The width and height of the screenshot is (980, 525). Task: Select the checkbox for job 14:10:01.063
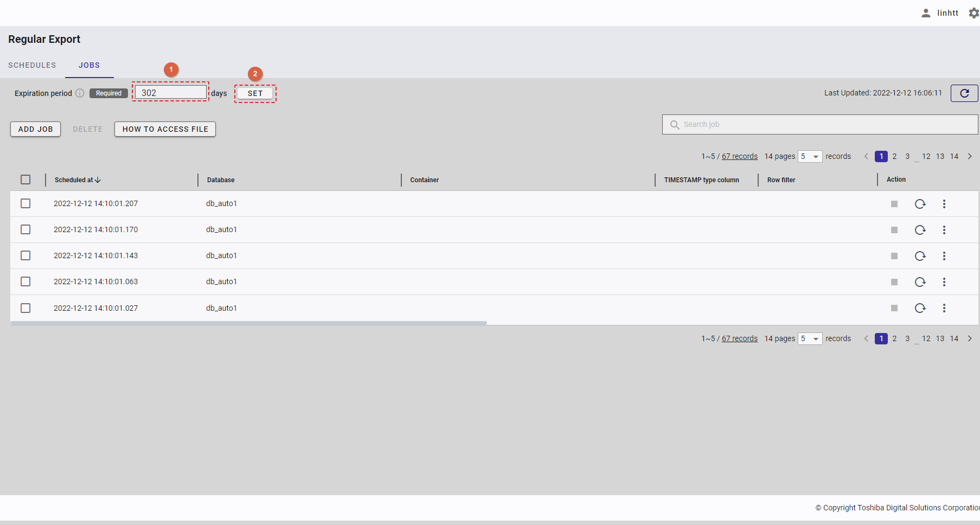click(25, 281)
